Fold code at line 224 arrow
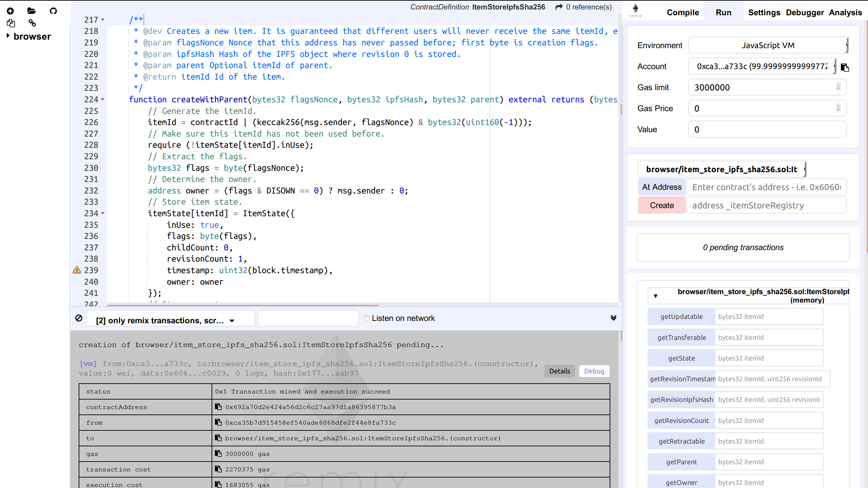The width and height of the screenshot is (868, 488). click(103, 99)
